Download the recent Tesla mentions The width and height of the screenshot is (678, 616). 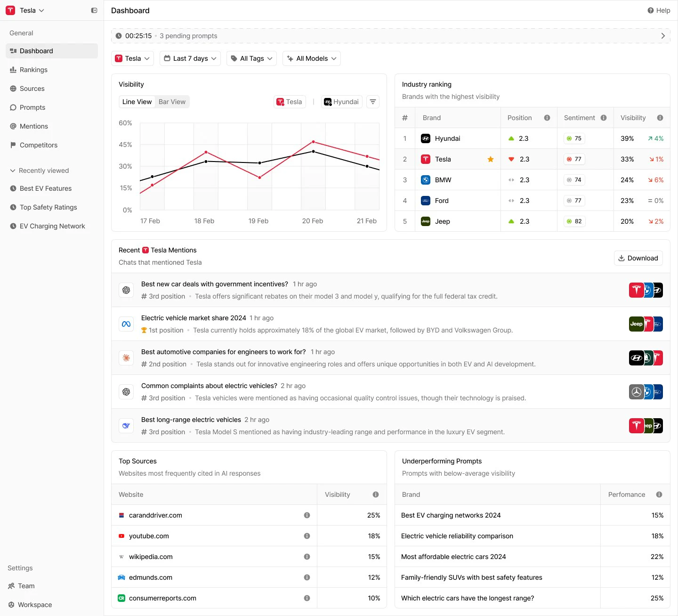tap(638, 258)
